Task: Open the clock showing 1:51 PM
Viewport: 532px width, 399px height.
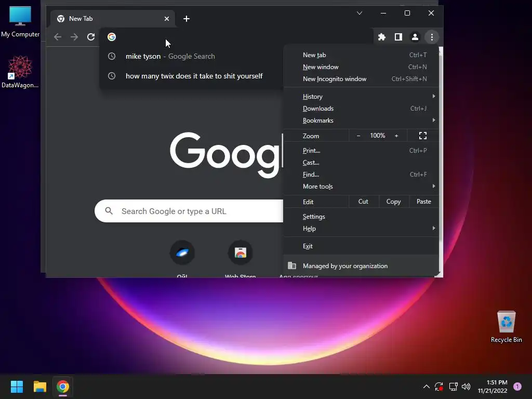Action: coord(493,387)
